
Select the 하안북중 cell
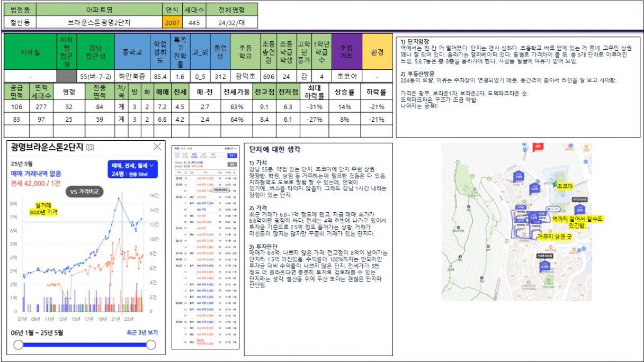(132, 76)
